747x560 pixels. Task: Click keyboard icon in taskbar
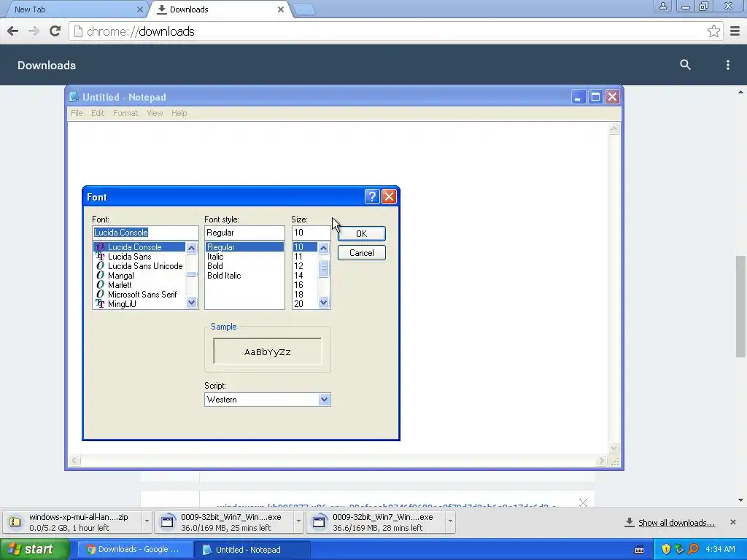[x=639, y=550]
